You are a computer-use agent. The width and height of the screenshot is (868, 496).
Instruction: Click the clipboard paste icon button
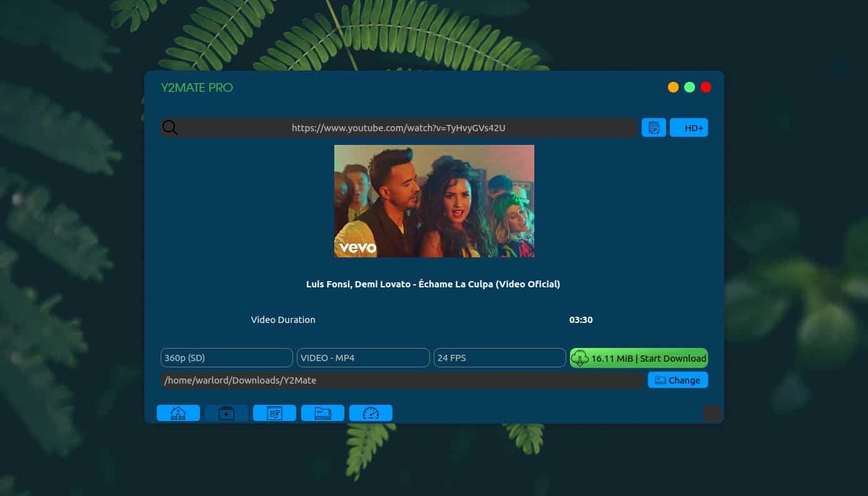pyautogui.click(x=654, y=127)
